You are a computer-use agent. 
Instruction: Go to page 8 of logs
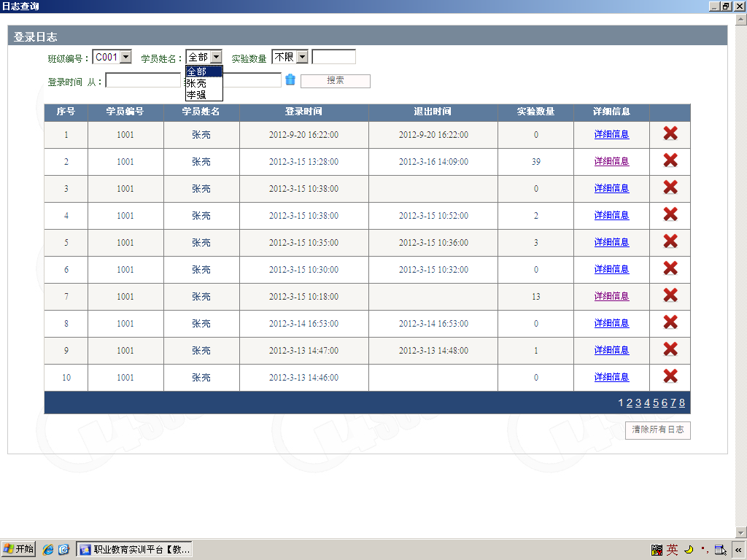tap(682, 402)
